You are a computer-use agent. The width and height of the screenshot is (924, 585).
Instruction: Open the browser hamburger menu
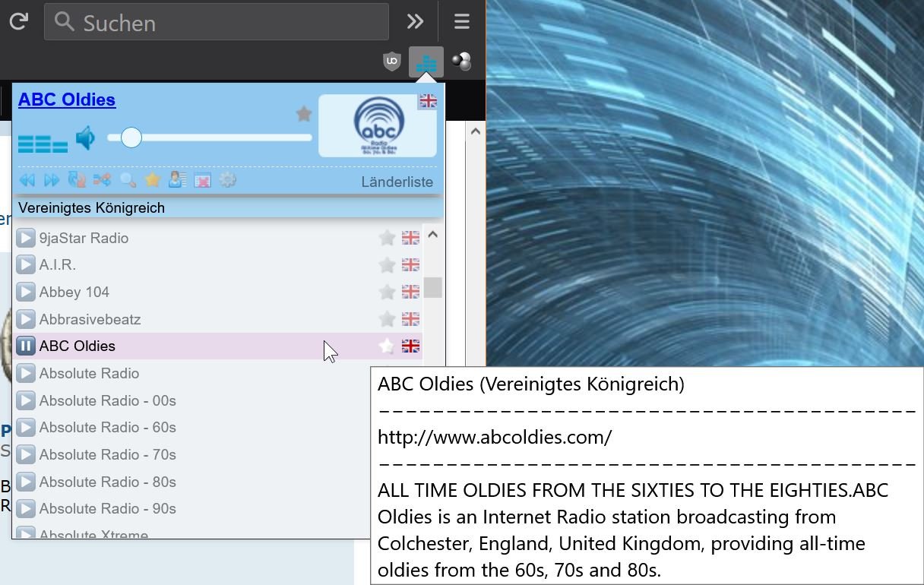pos(461,22)
